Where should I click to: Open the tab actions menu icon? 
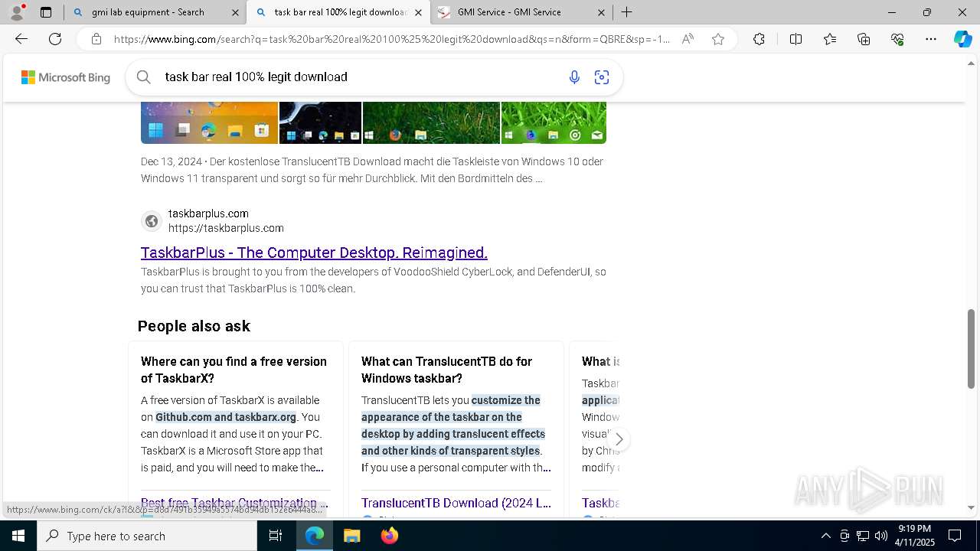tap(46, 12)
